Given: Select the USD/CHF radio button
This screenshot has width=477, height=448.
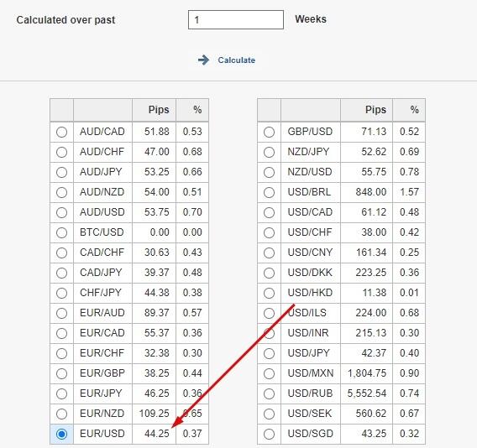Looking at the screenshot, I should (x=269, y=233).
